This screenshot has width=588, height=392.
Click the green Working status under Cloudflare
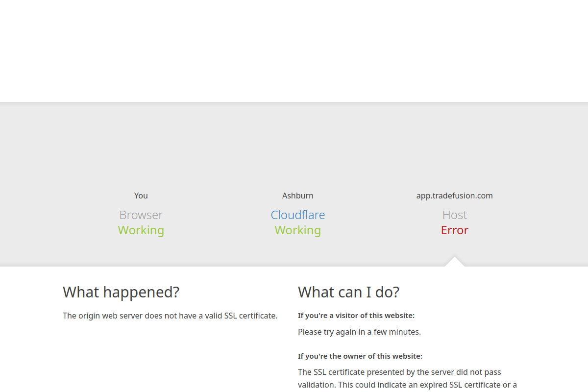pos(297,230)
